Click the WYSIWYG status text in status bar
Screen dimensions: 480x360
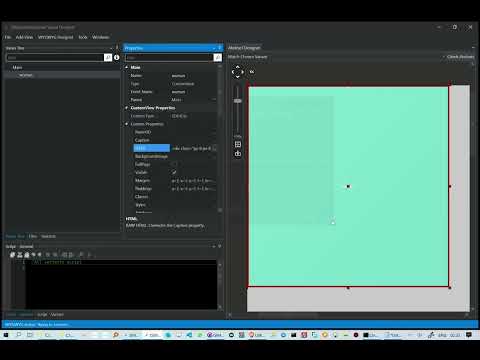point(36,324)
